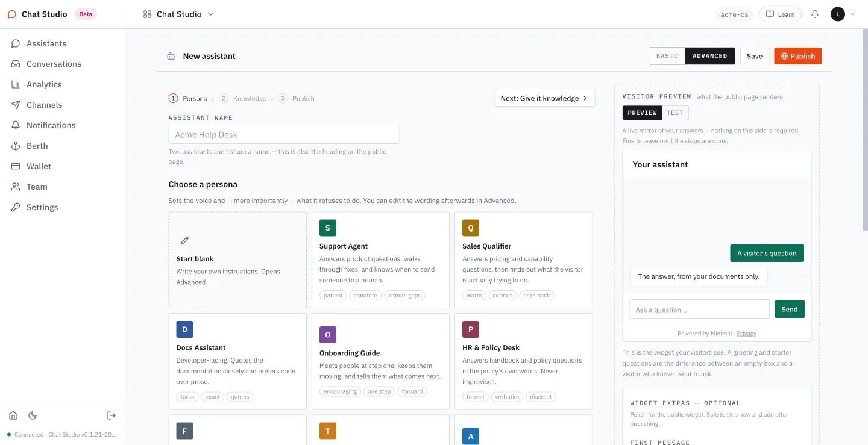Go to Knowledge step 2
This screenshot has width=868, height=445.
coord(242,98)
